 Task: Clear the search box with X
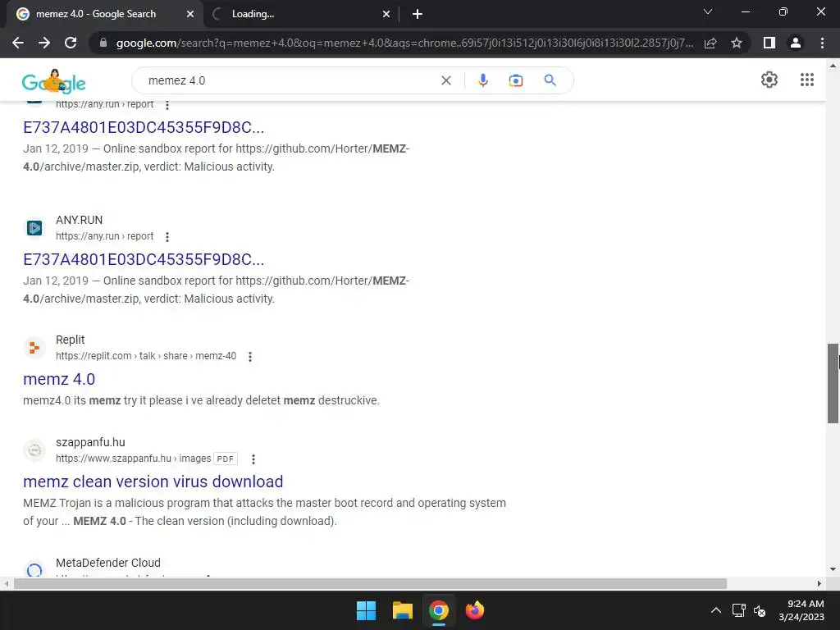pyautogui.click(x=445, y=80)
